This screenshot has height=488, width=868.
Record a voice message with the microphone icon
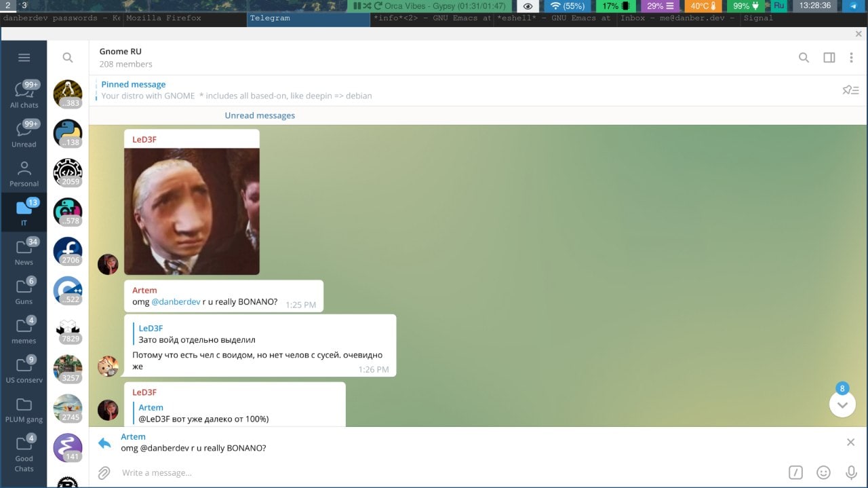(x=851, y=472)
